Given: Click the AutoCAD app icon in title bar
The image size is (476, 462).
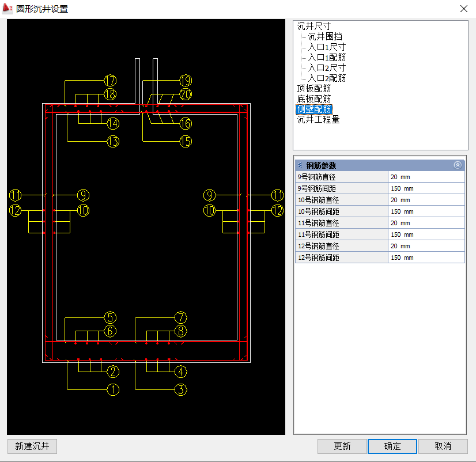Looking at the screenshot, I should [8, 9].
